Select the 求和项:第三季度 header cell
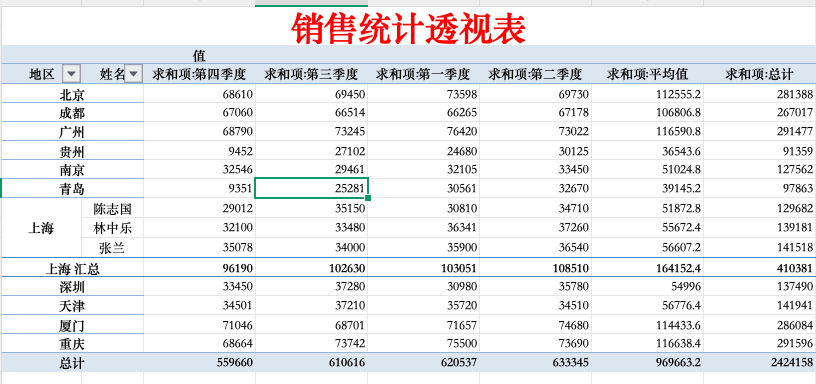Screen dimensions: 816x384 point(311,74)
